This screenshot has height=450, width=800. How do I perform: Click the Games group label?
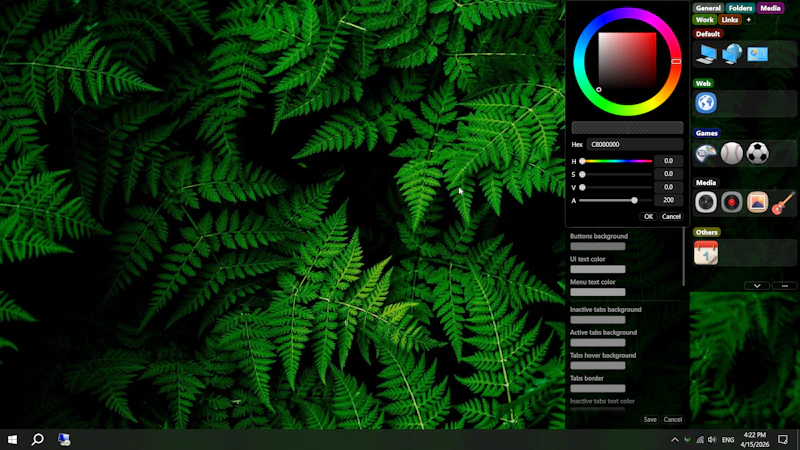(x=707, y=133)
